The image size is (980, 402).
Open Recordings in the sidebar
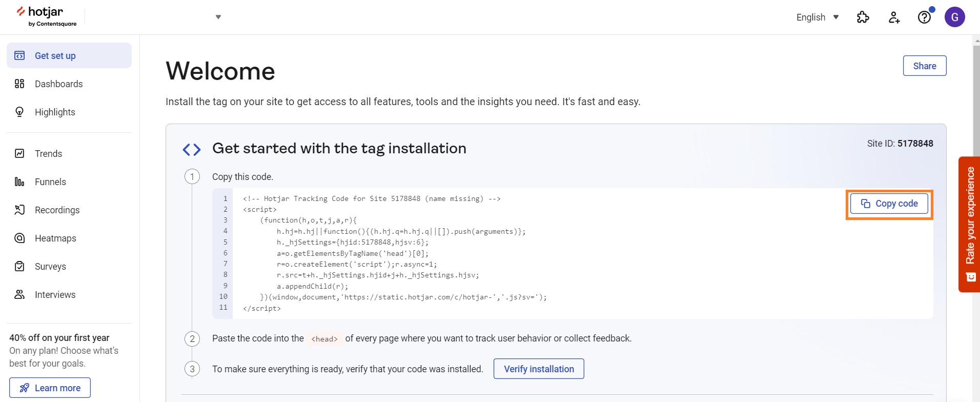tap(69, 210)
